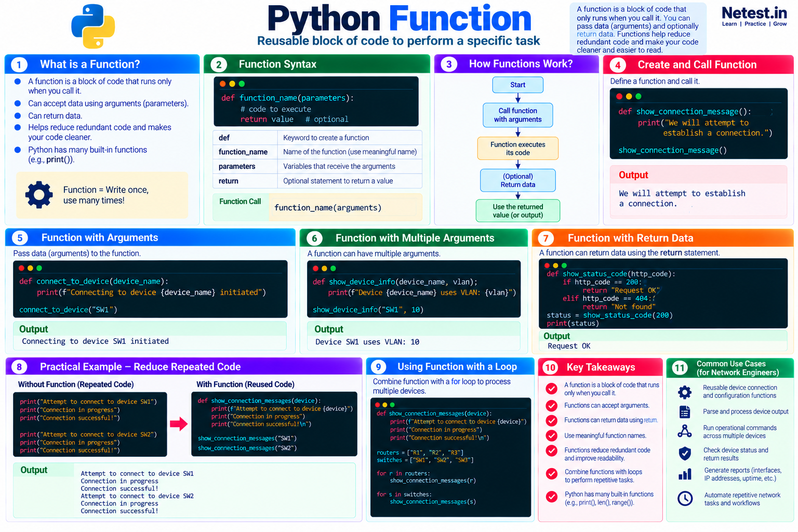Click the 'function_name(arguments)' code example
The image size is (798, 532).
(x=328, y=208)
